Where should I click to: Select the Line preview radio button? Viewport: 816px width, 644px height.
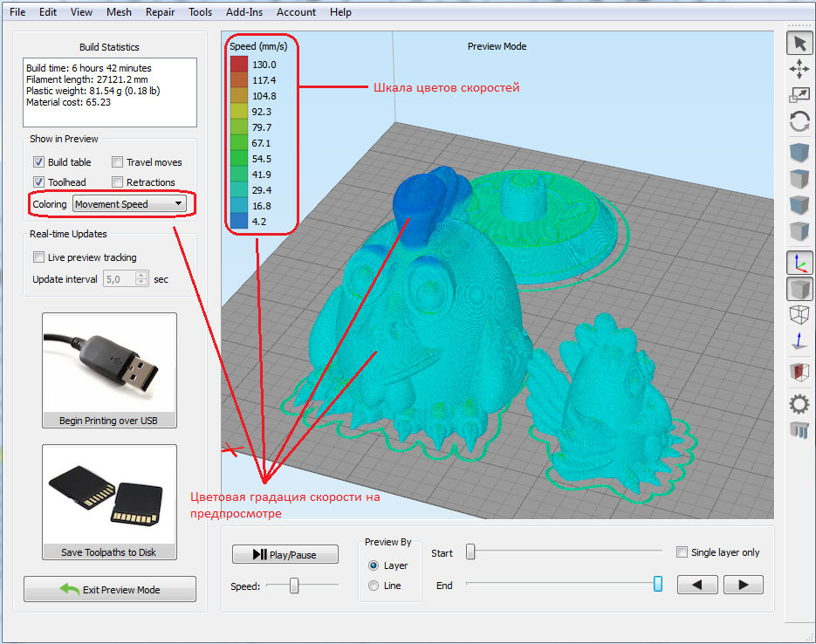(374, 586)
